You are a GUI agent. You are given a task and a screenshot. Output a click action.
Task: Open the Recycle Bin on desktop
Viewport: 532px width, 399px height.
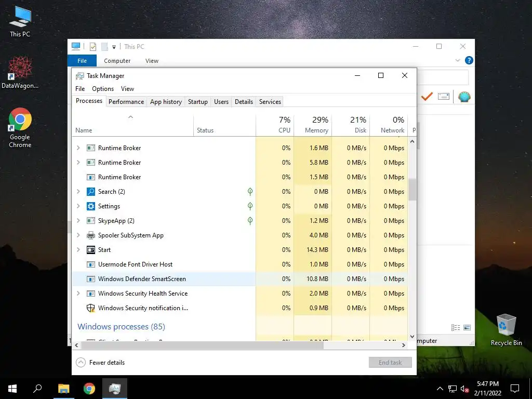click(506, 330)
